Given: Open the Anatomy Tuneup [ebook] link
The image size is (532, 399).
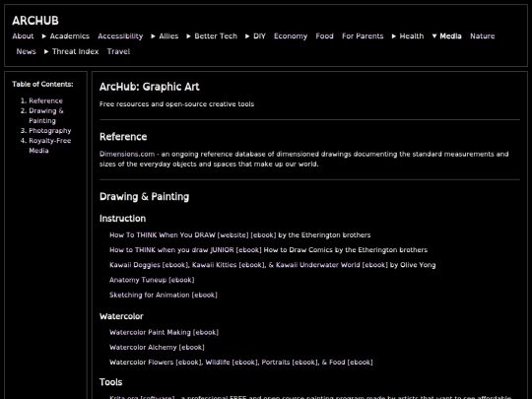Looking at the screenshot, I should (x=152, y=280).
